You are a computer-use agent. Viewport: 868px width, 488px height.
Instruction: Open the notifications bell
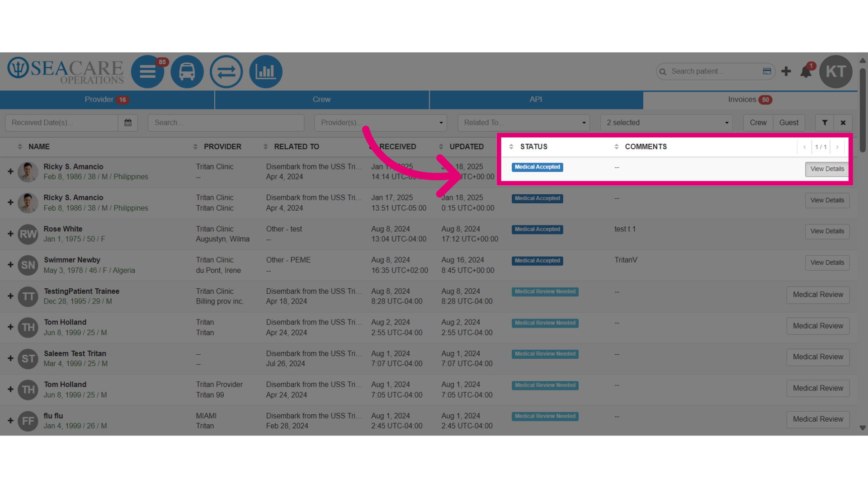point(806,72)
